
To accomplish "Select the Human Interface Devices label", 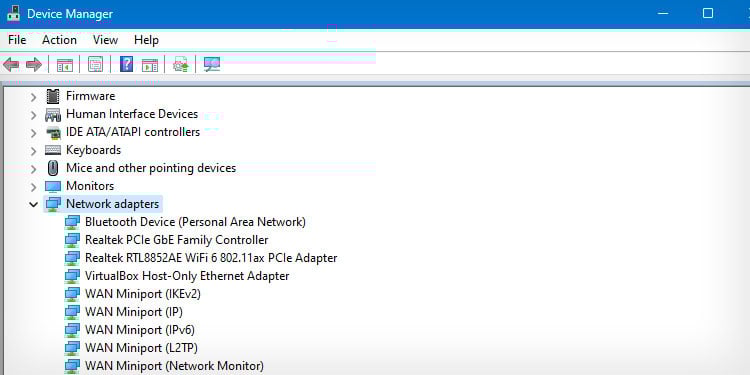I will 132,114.
